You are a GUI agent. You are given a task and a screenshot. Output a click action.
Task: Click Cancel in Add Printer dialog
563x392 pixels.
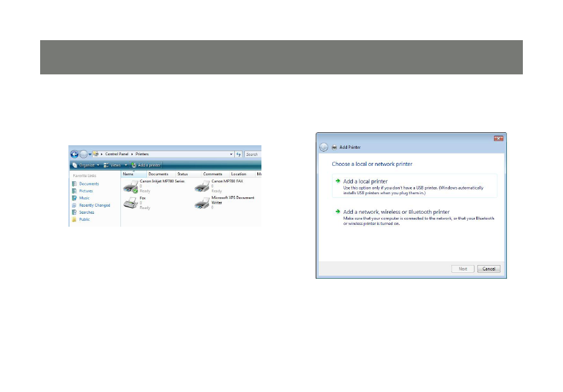[x=489, y=269]
